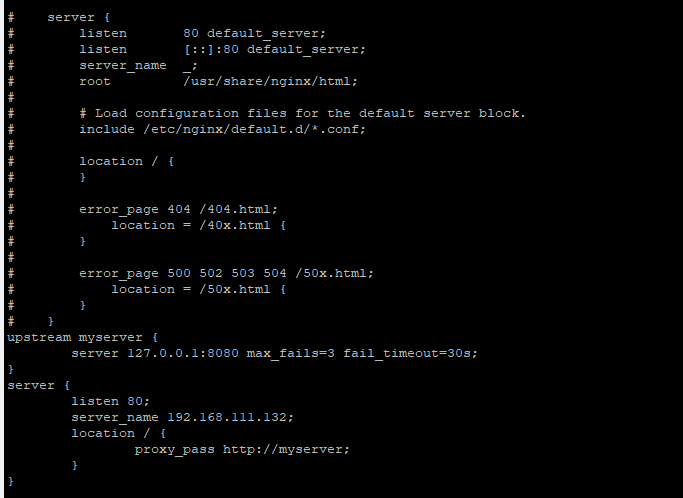Click the final closing brace of server block
Screen dimensions: 683x498
11,481
